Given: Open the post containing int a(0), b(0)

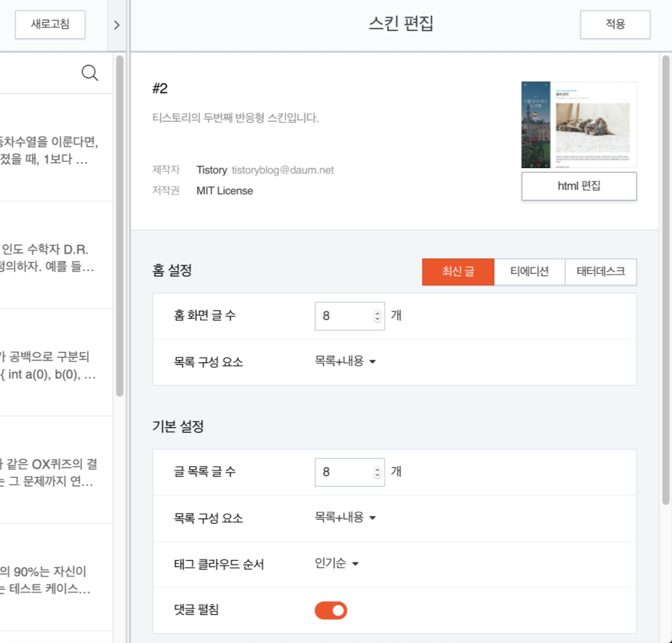Looking at the screenshot, I should pyautogui.click(x=56, y=362).
